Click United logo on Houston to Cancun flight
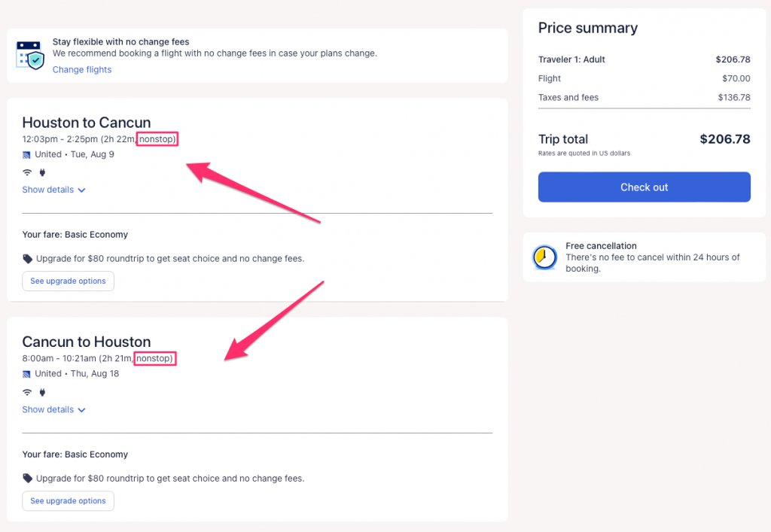The height and width of the screenshot is (532, 771). point(27,154)
